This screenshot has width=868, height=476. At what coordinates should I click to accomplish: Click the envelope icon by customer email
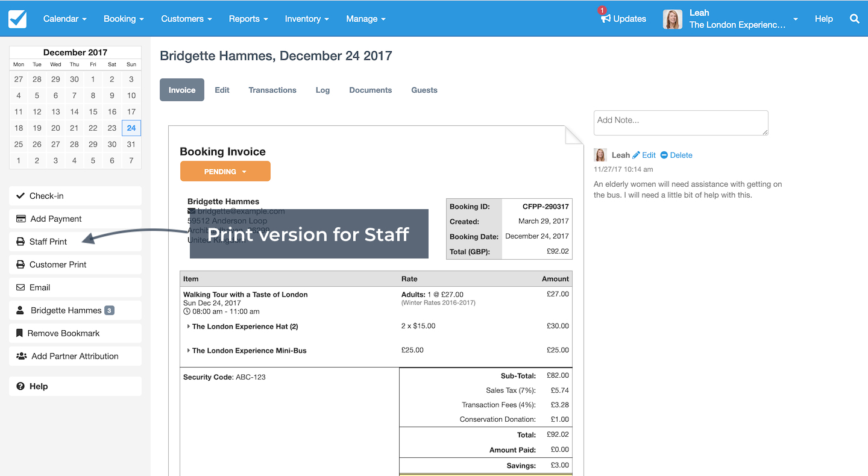coord(192,211)
